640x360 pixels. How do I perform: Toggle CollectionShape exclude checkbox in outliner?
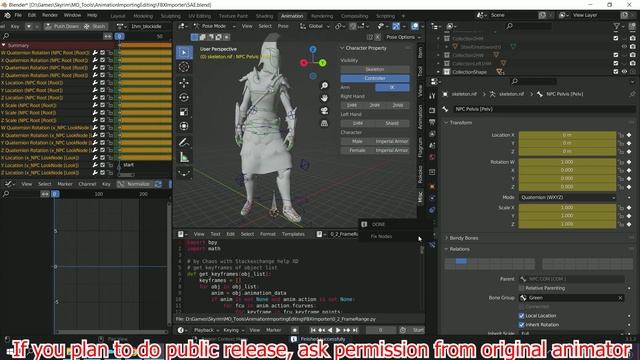point(616,72)
